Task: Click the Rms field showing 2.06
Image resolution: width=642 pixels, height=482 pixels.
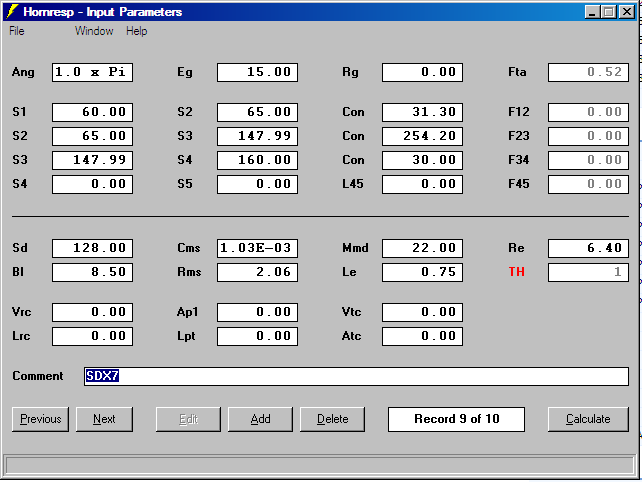Action: (258, 272)
